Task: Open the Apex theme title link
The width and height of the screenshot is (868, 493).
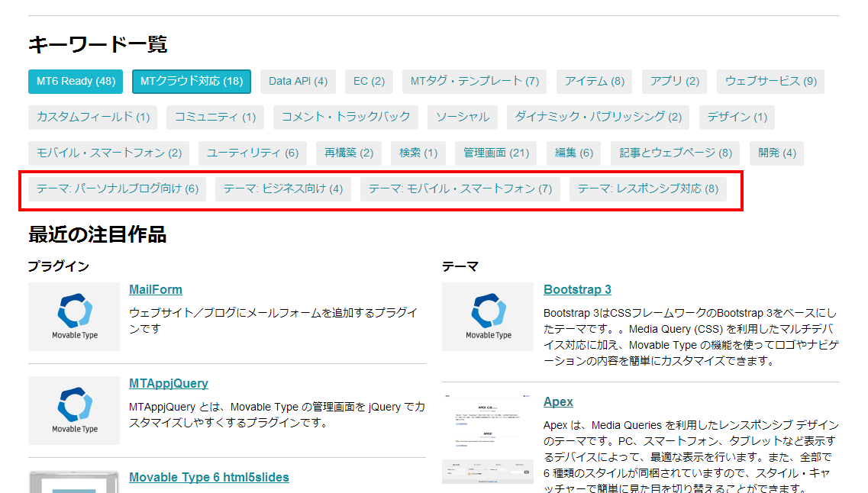Action: pos(558,402)
